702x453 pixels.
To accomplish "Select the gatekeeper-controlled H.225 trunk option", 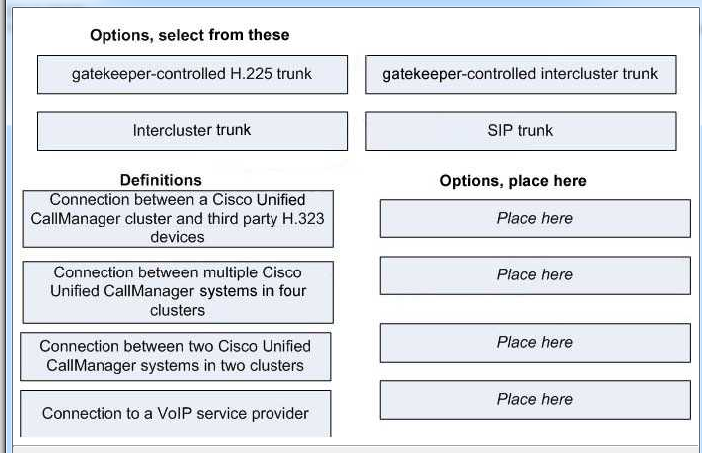I will click(192, 74).
